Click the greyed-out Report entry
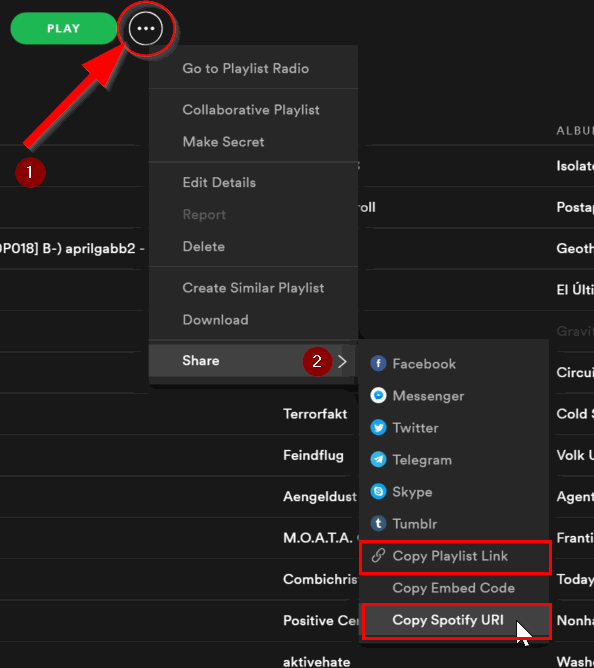594x668 pixels. pos(204,214)
